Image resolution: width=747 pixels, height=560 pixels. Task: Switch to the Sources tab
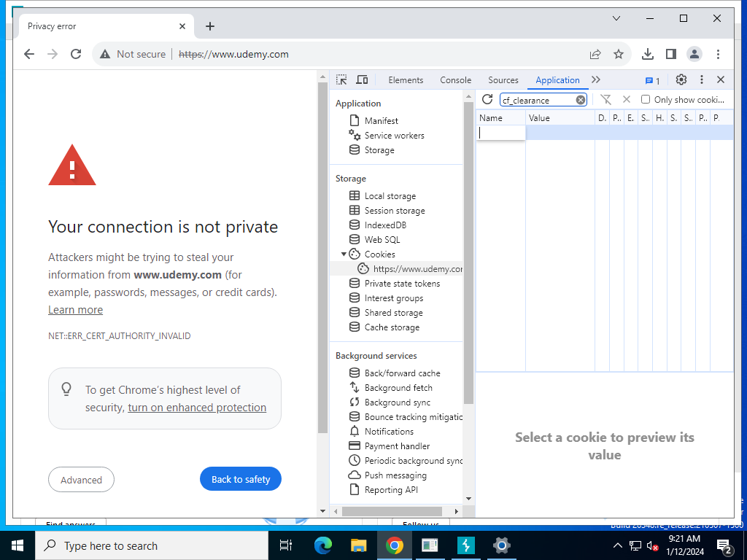coord(503,80)
